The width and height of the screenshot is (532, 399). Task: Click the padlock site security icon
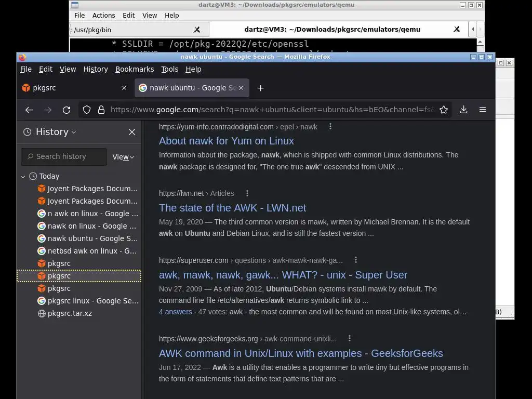pos(101,110)
